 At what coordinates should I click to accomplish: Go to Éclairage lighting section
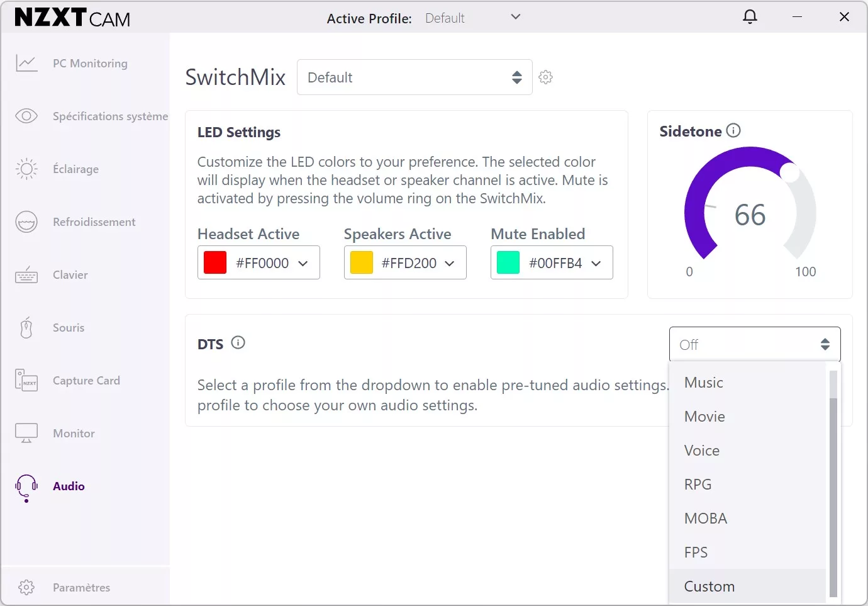(75, 169)
